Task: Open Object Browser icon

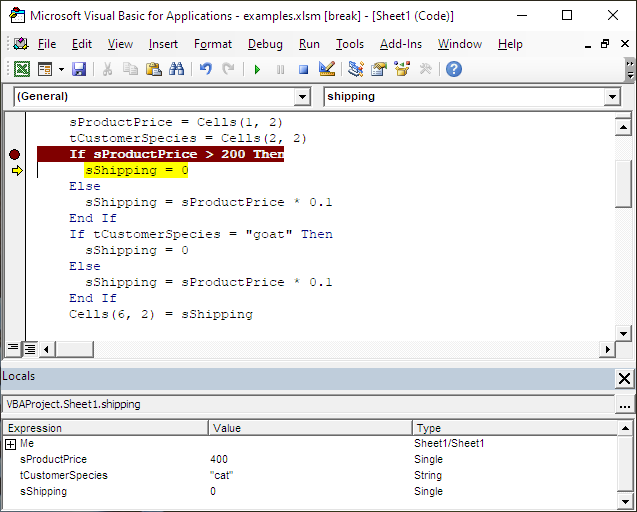Action: pos(402,69)
